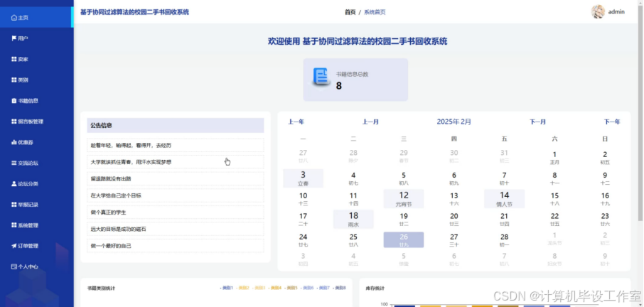Open 个人中心 card icon menu

pyautogui.click(x=14, y=266)
